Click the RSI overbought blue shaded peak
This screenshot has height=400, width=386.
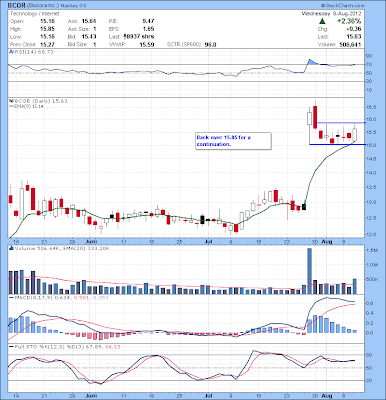(x=311, y=62)
